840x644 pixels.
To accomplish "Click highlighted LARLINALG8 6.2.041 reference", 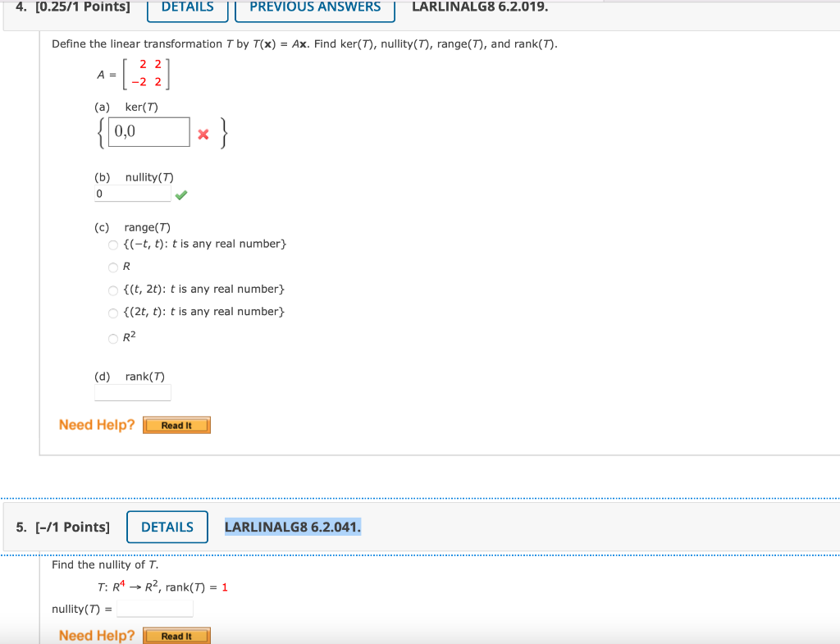I will point(292,527).
